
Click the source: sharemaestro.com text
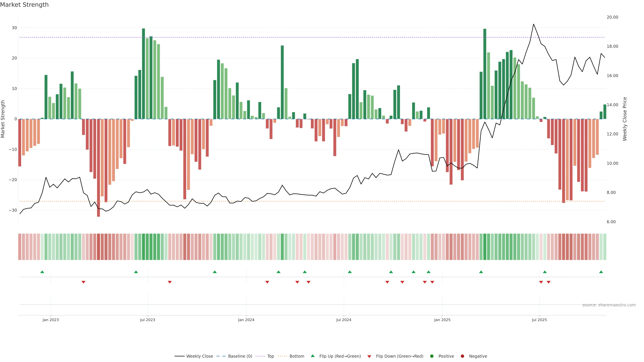point(609,305)
